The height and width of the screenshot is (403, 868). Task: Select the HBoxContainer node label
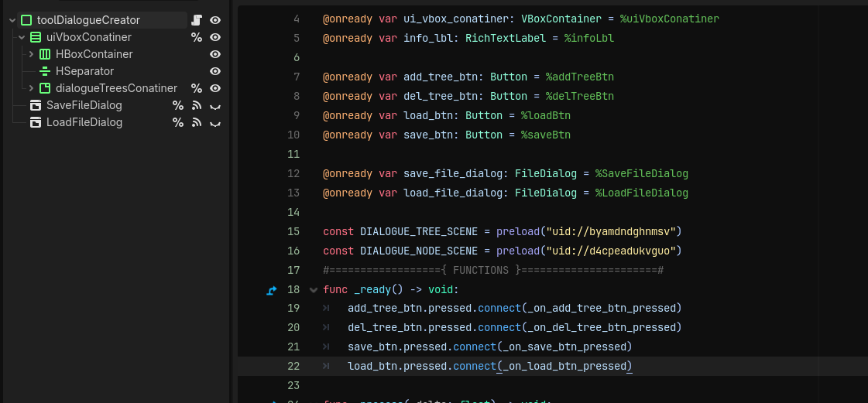point(94,54)
